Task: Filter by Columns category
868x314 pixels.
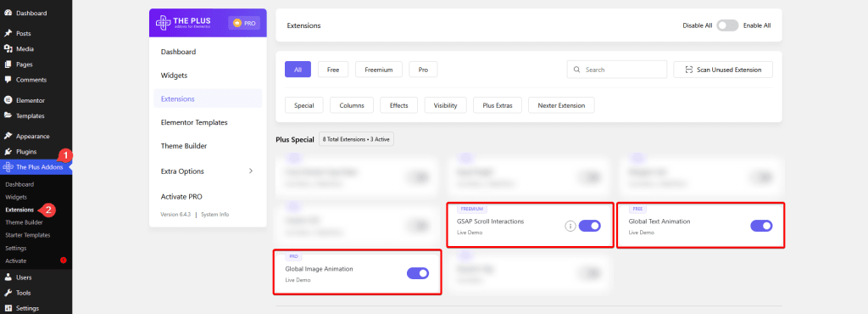Action: click(352, 105)
